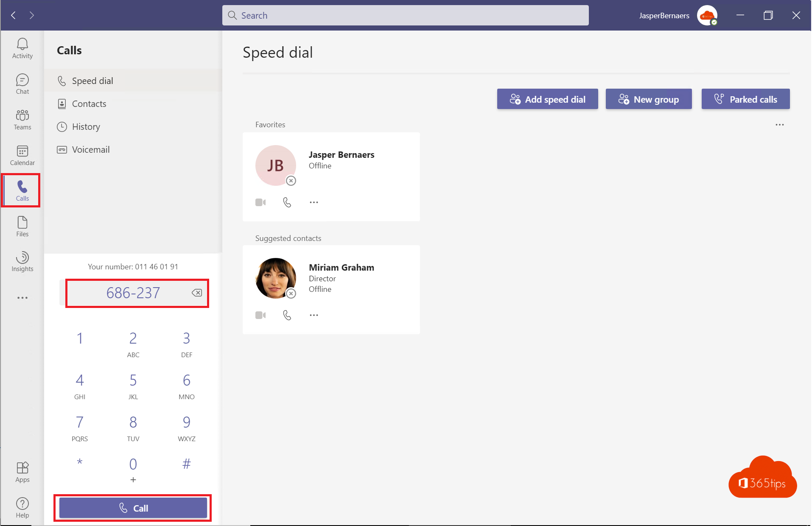Tap the hash key on keypad
Screen dimensions: 812x526
click(x=187, y=464)
